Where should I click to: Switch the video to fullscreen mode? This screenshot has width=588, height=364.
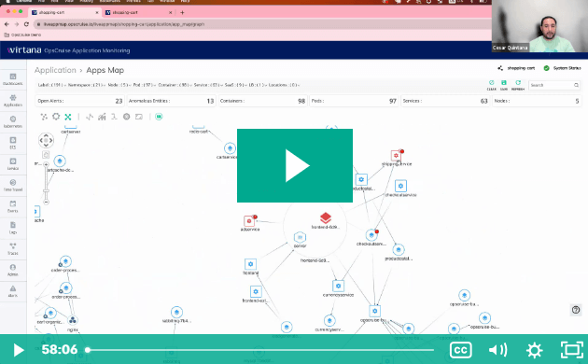(572, 350)
